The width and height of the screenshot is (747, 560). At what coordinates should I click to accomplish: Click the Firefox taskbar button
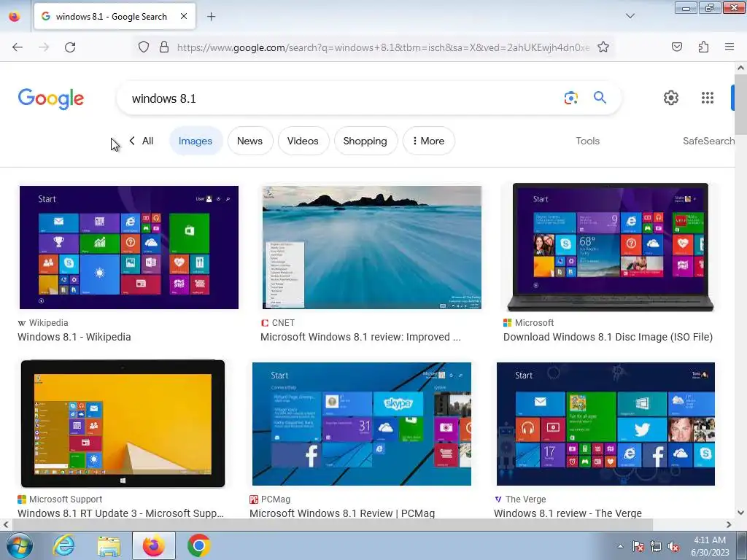click(154, 545)
